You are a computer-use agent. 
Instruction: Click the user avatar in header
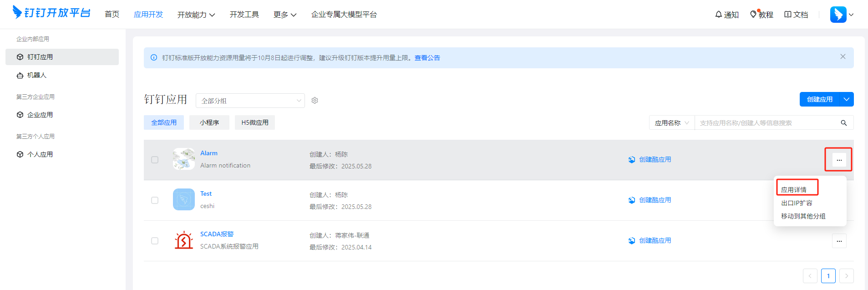click(x=838, y=15)
